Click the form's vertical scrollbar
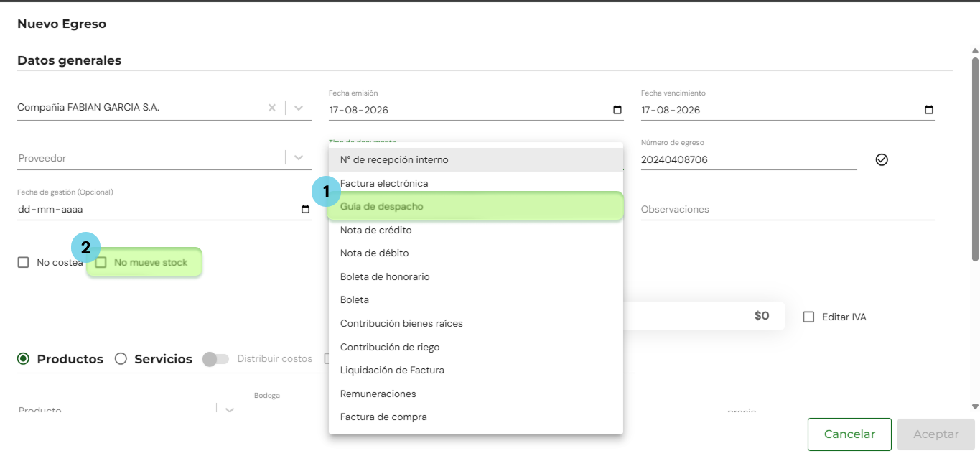Viewport: 980px width, 456px height. point(975,160)
